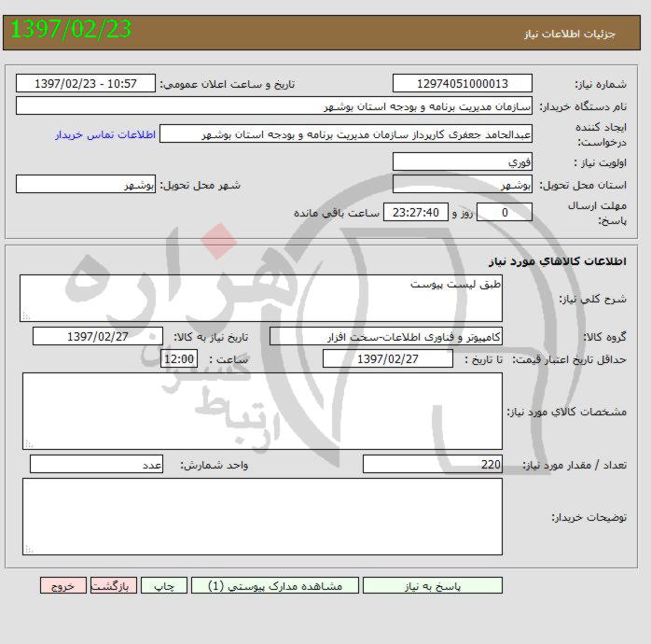Click the تا تاریخ price validity date field
This screenshot has width=651, height=644.
(x=388, y=358)
